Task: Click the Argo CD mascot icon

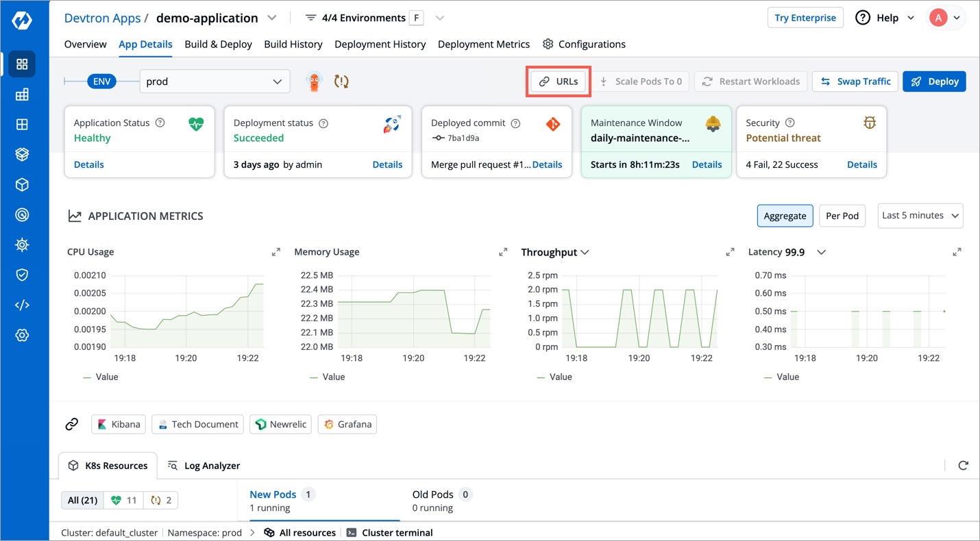Action: 315,81
